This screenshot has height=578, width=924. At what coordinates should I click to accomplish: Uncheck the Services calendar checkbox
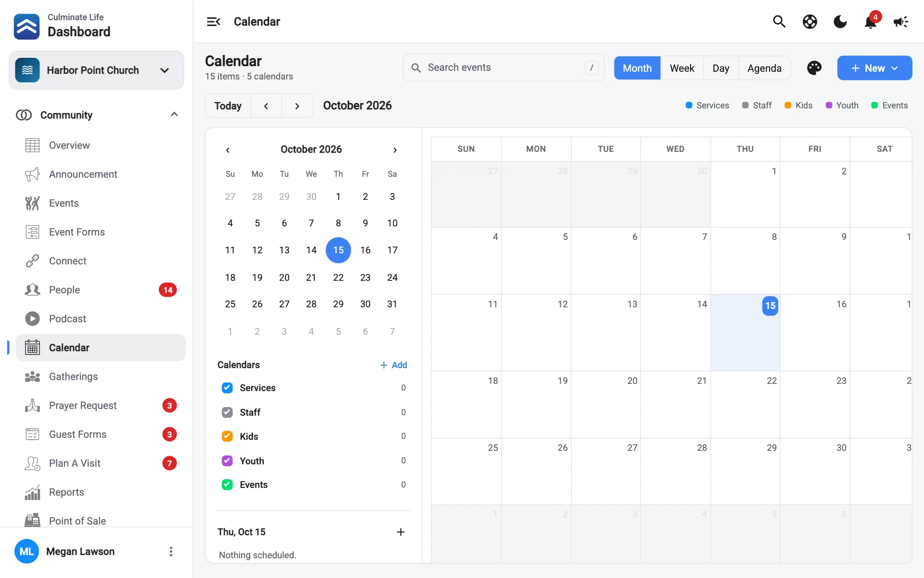227,388
